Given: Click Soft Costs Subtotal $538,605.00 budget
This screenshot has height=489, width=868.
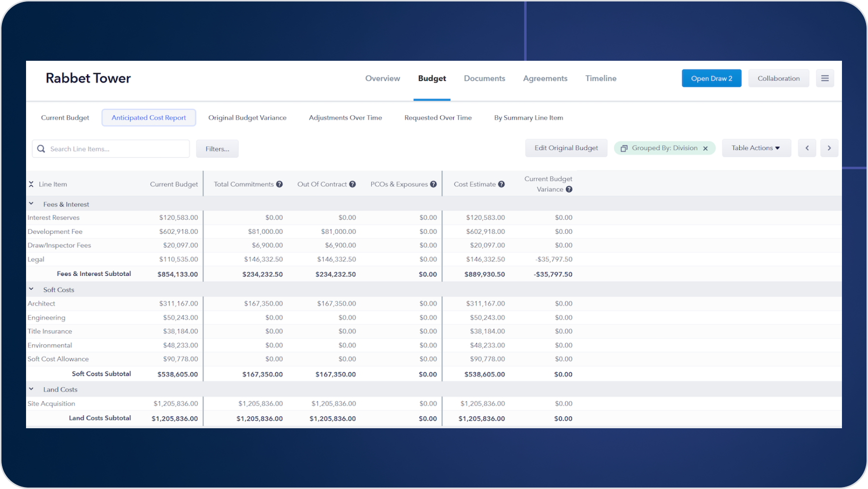Looking at the screenshot, I should (x=177, y=374).
